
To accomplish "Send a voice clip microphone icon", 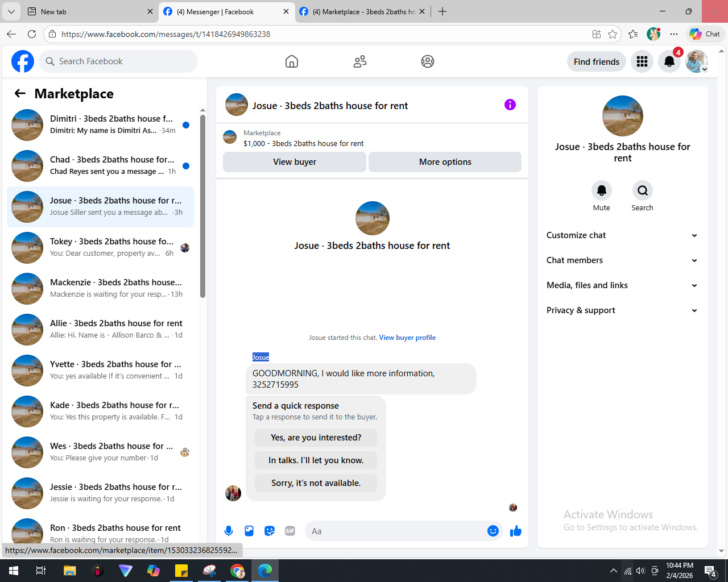I will 229,531.
